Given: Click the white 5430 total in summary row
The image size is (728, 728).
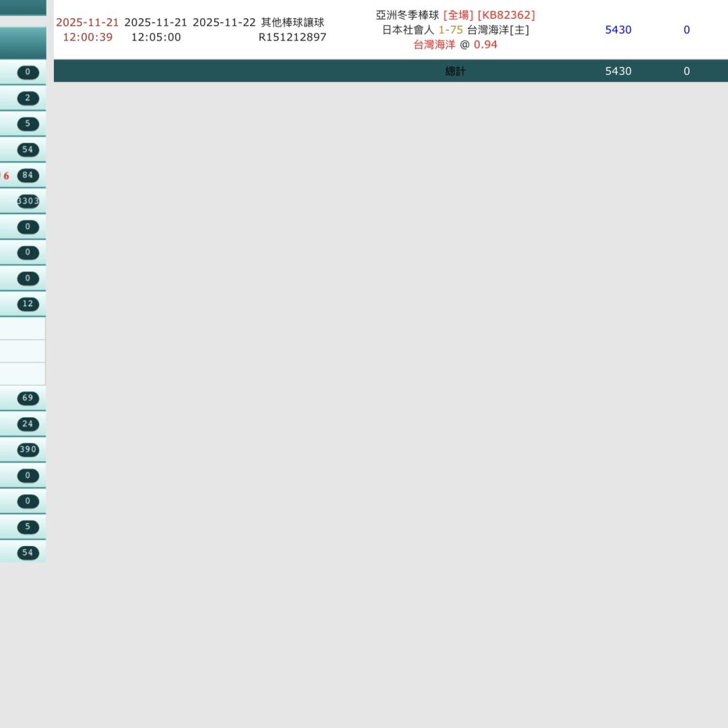Looking at the screenshot, I should [618, 71].
